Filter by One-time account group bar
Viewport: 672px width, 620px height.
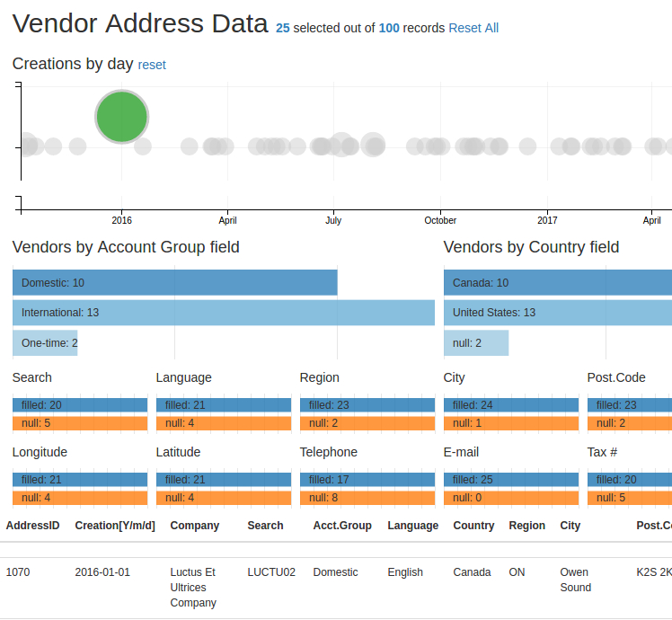pos(45,342)
